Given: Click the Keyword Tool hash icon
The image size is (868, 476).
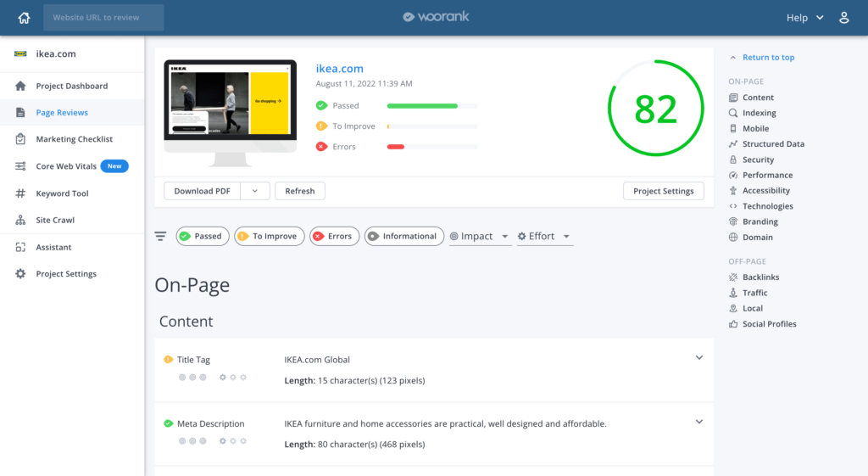Looking at the screenshot, I should click(x=20, y=193).
